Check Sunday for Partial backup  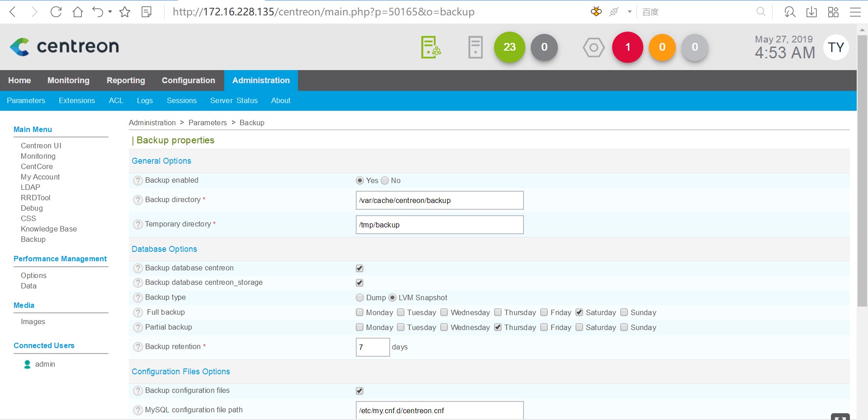click(624, 327)
